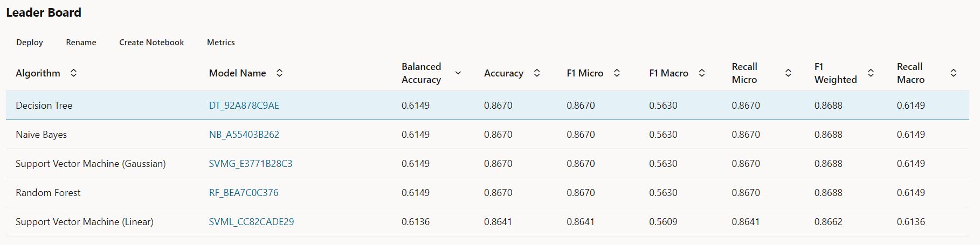Click the F1 Macro sort icon
The height and width of the screenshot is (245, 980).
pos(702,73)
